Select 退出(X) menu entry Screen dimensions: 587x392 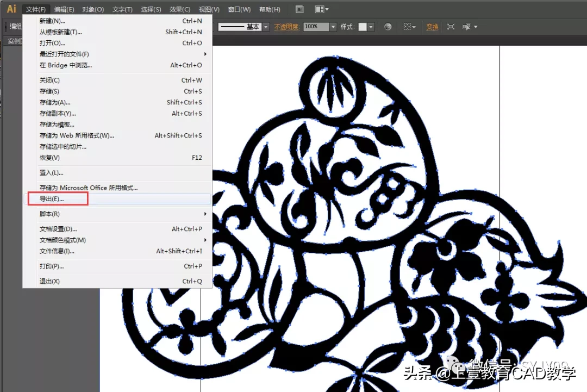(117, 281)
